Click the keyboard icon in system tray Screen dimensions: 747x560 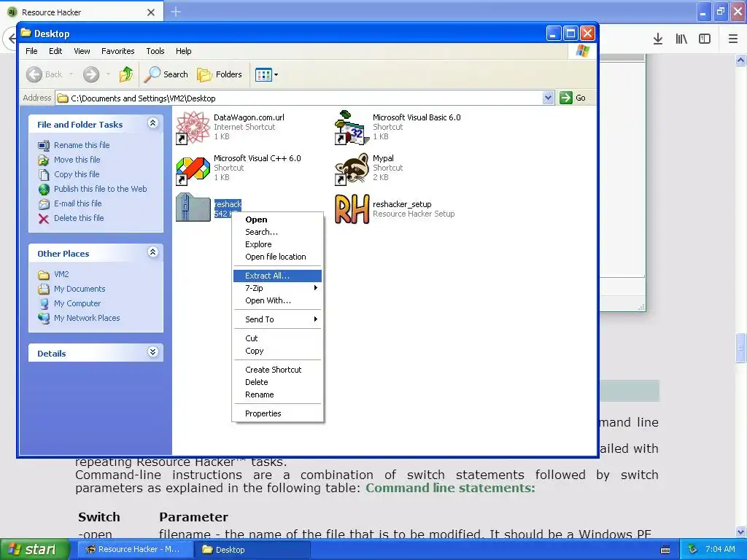[665, 550]
